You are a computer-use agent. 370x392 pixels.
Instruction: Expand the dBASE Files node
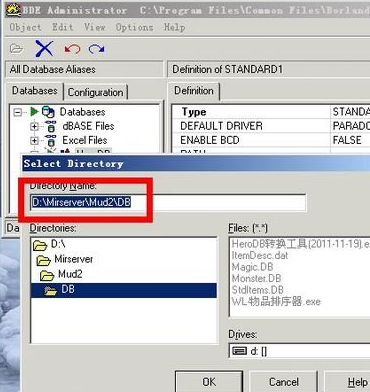[34, 127]
